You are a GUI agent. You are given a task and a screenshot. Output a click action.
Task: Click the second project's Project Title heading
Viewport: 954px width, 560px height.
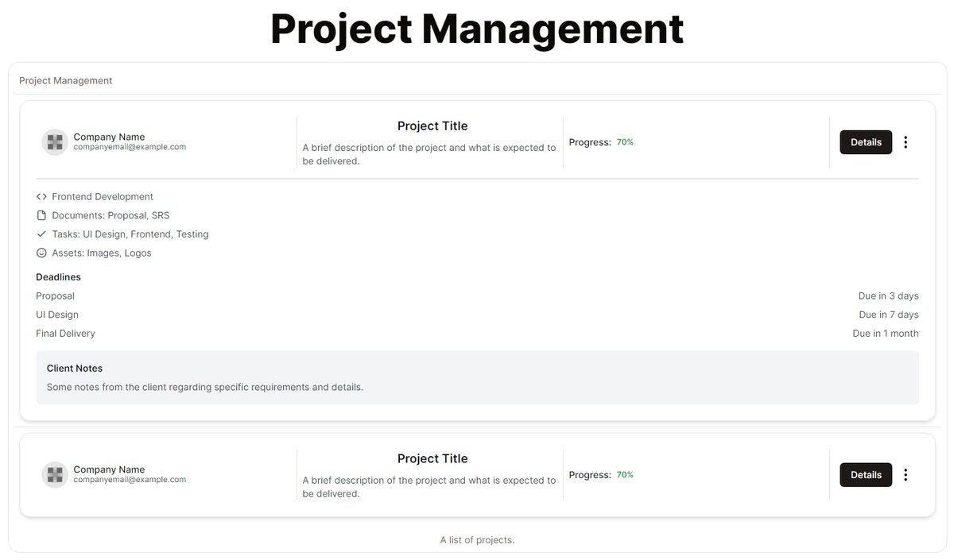[x=432, y=459]
